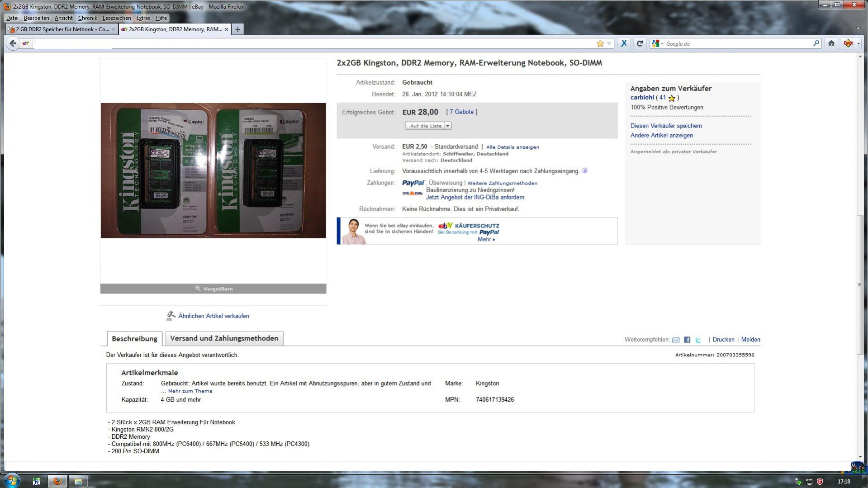
Task: Click the Google.de search field
Action: pyautogui.click(x=737, y=43)
